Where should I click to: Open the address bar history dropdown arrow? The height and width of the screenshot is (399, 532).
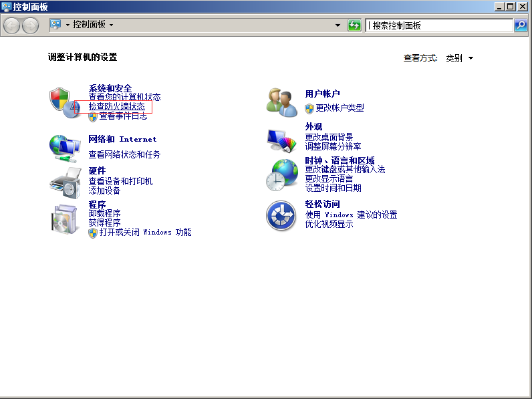(x=338, y=25)
